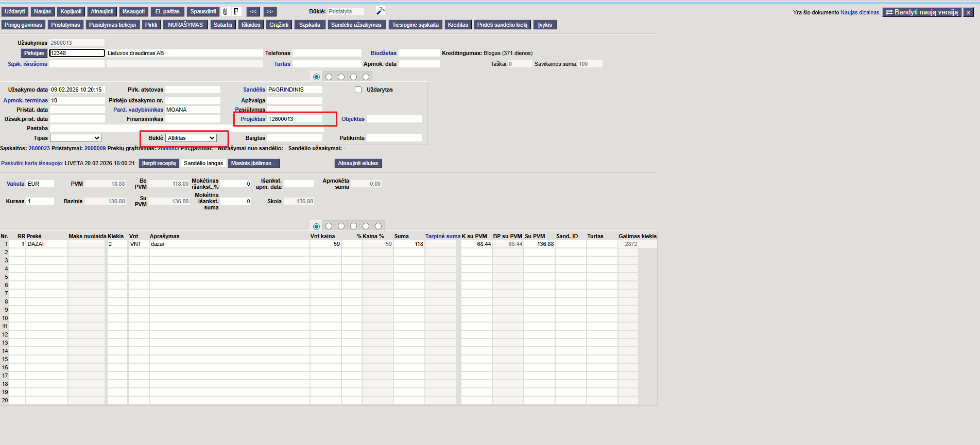The image size is (980, 445).
Task: Open the Sandėlio langas tab
Action: pos(203,163)
